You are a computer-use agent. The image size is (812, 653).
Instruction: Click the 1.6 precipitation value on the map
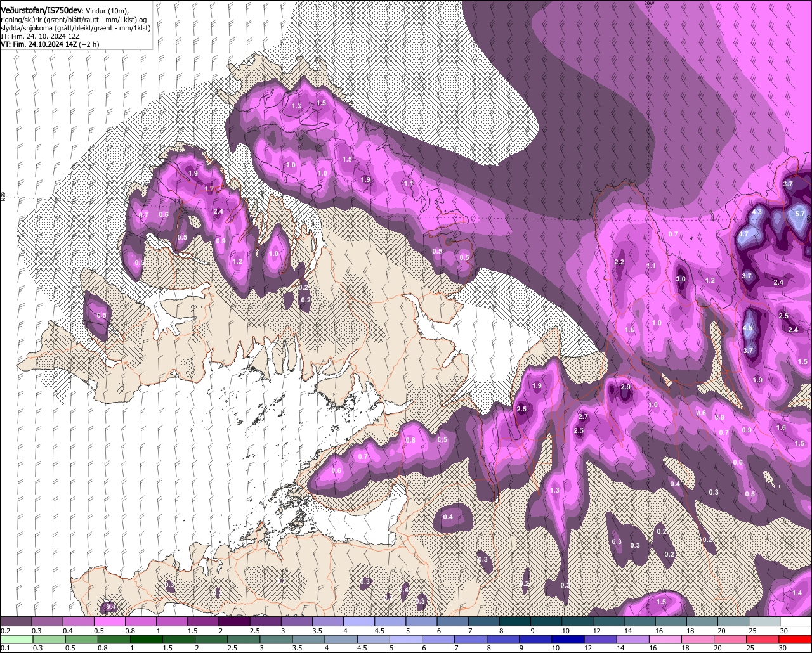(x=781, y=428)
